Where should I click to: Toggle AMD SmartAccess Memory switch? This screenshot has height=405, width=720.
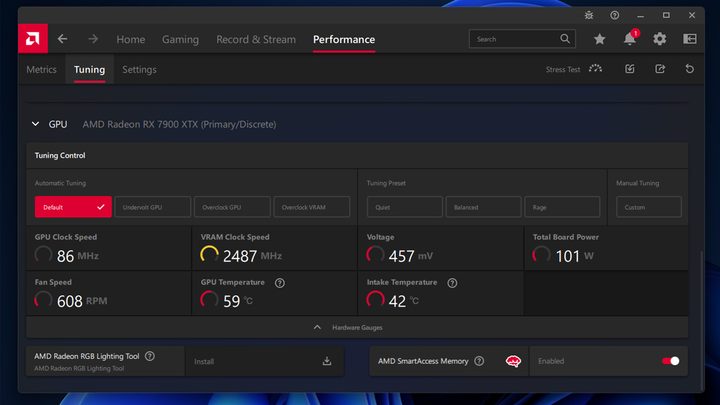tap(671, 361)
